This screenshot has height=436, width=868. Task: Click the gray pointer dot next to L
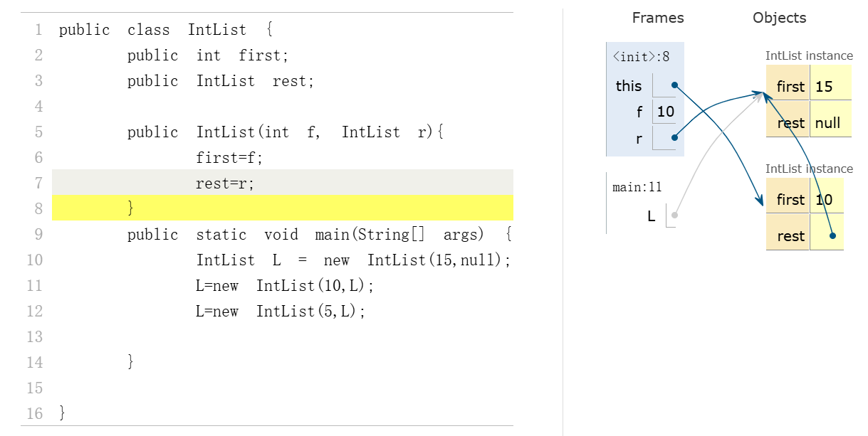pyautogui.click(x=674, y=215)
